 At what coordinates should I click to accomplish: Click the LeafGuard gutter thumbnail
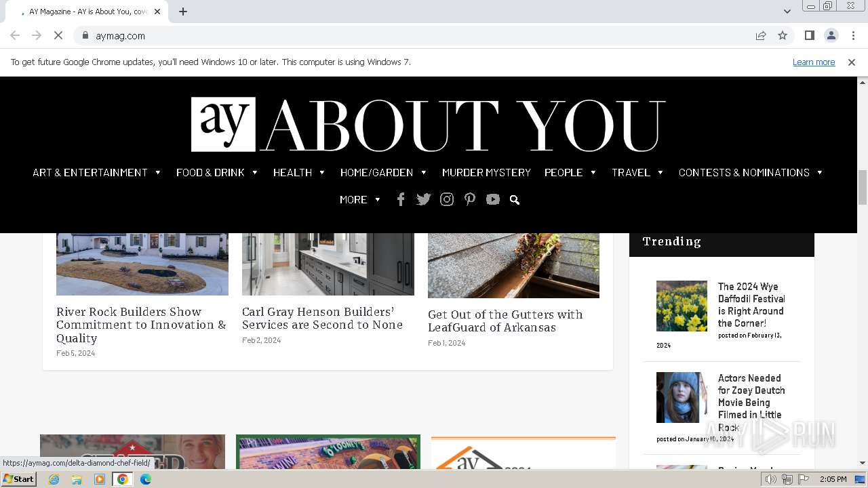point(513,266)
